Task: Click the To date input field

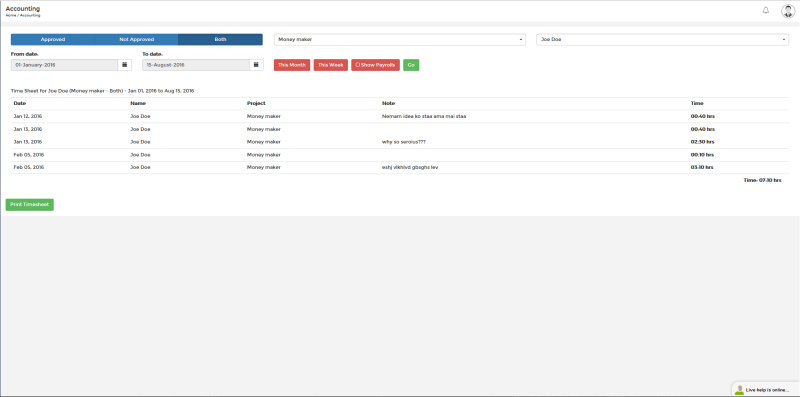Action: click(196, 65)
